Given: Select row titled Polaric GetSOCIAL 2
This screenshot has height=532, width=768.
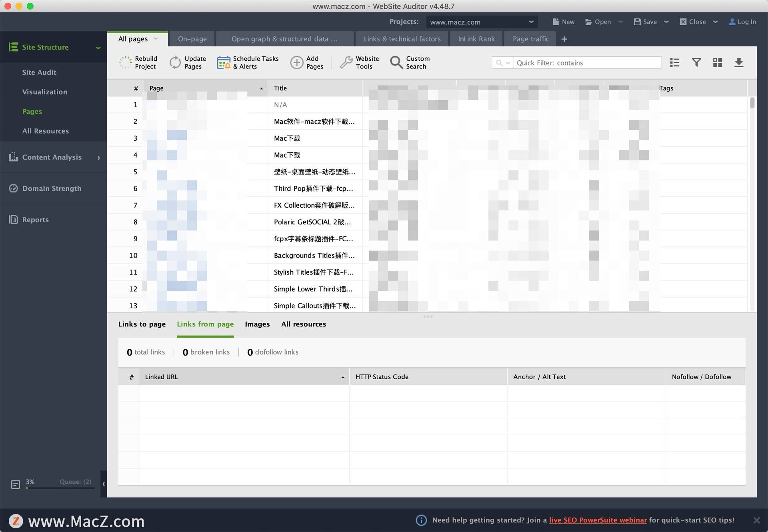Looking at the screenshot, I should click(427, 222).
